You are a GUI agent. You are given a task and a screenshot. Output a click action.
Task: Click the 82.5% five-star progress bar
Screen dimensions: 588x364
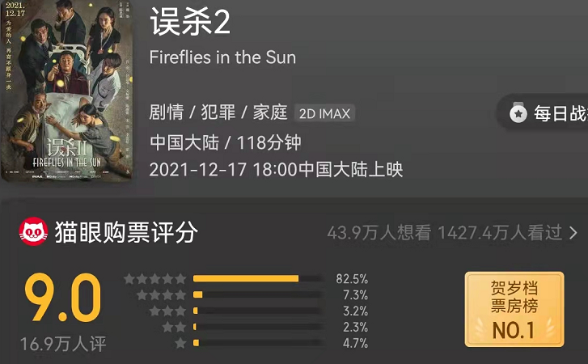tap(258, 278)
